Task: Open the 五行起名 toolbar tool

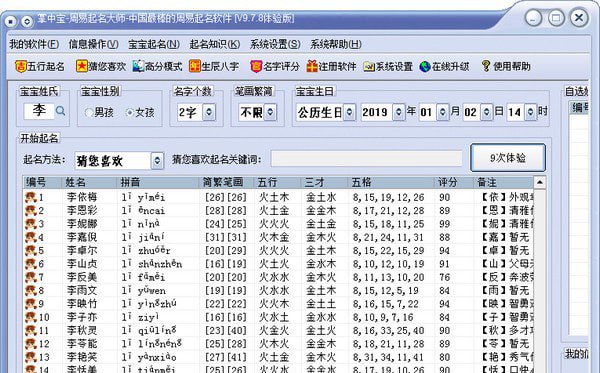Action: 40,67
